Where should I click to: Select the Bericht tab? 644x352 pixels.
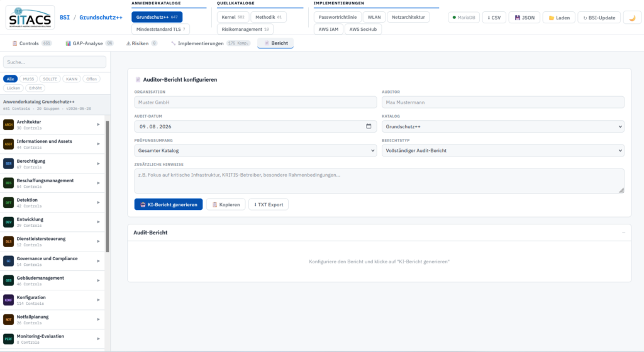click(275, 43)
